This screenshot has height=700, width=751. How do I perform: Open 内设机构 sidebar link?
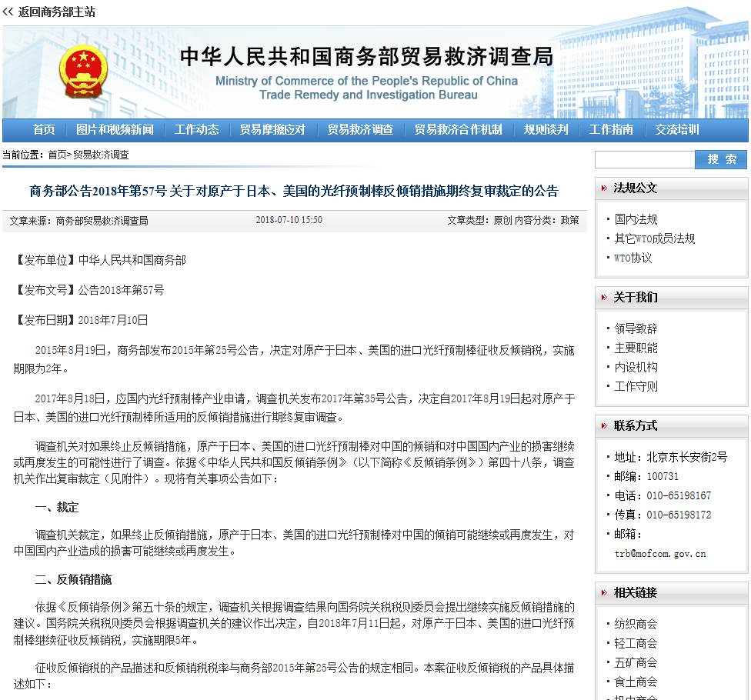[x=636, y=367]
